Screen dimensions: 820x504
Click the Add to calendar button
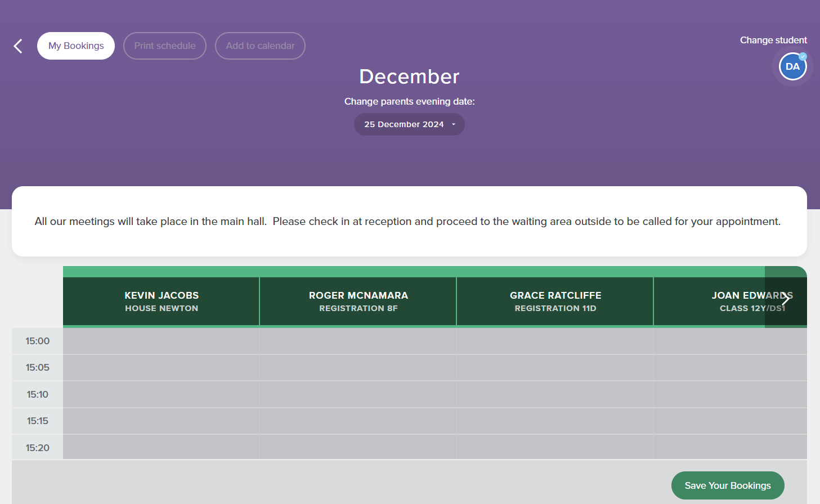pyautogui.click(x=260, y=46)
